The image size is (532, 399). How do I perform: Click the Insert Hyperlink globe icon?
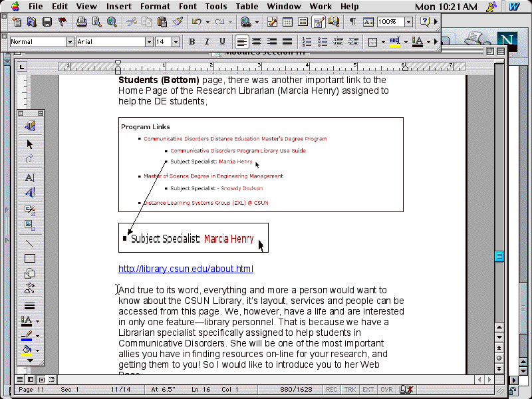click(x=245, y=22)
